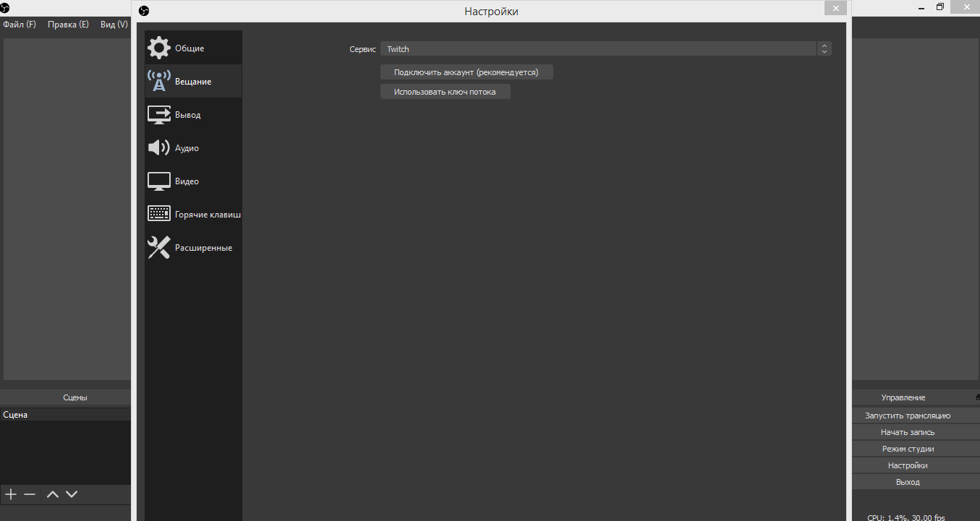This screenshot has width=980, height=521.
Task: Move the scene down with arrow
Action: tap(72, 494)
